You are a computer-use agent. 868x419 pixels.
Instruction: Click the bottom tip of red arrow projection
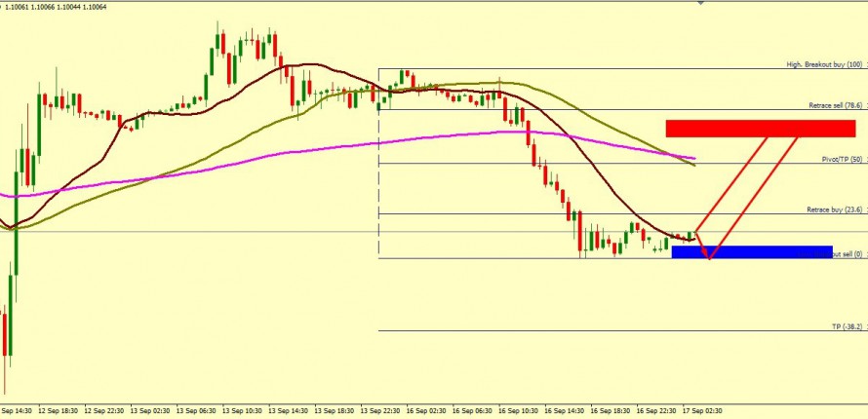point(709,258)
